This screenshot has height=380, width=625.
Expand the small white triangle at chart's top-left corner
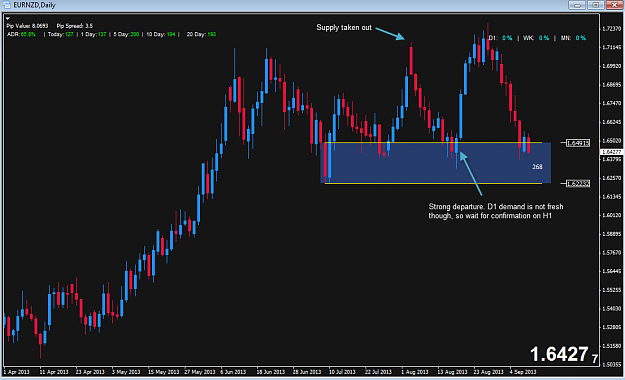click(8, 18)
